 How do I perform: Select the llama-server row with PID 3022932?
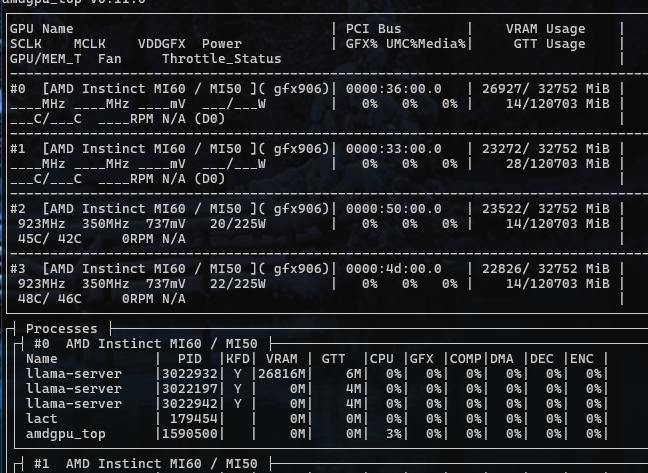tap(317, 374)
